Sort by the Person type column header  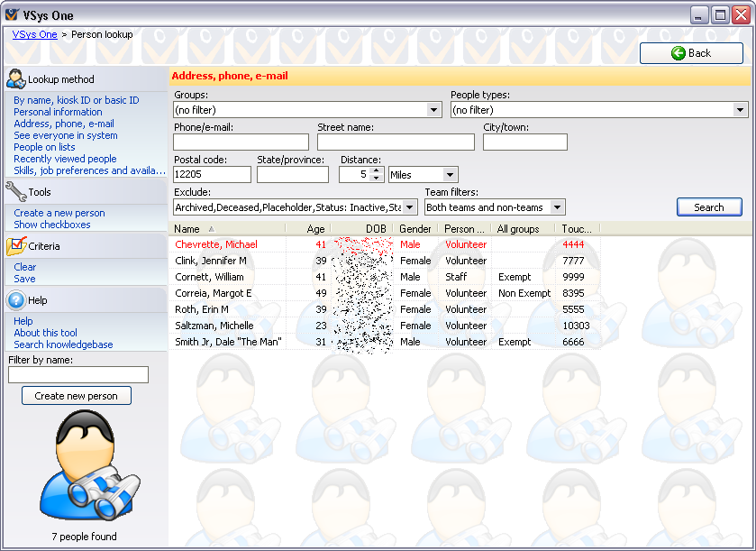(464, 229)
